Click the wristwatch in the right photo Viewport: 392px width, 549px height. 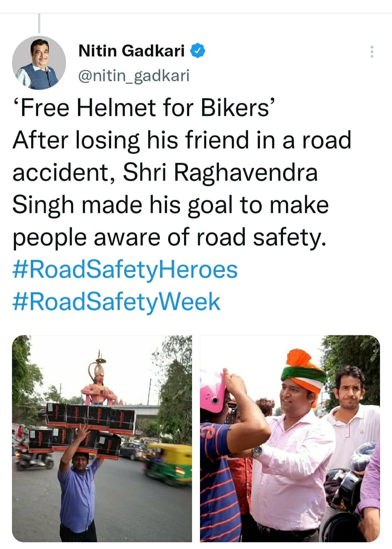(257, 452)
